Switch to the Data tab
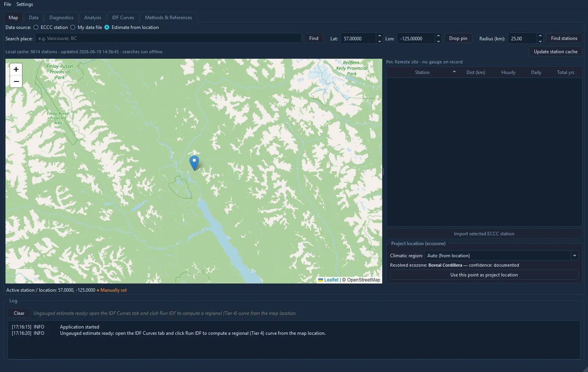The image size is (588, 372). [x=34, y=18]
